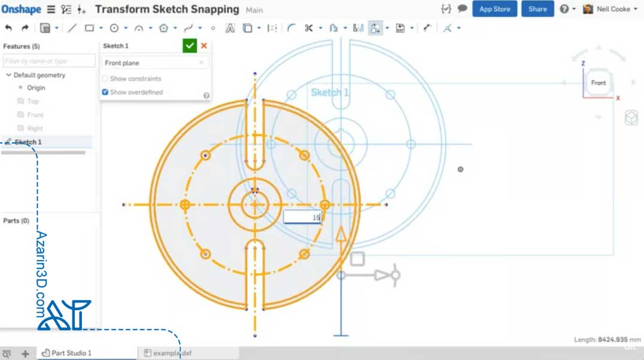Select the Right plane in feature list

pyautogui.click(x=35, y=129)
